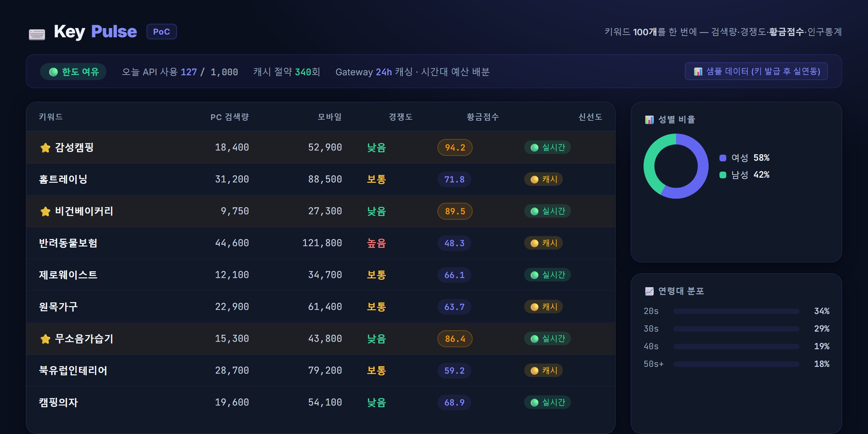Image resolution: width=868 pixels, height=434 pixels.
Task: Click the 한도 여유 status pill
Action: (73, 72)
